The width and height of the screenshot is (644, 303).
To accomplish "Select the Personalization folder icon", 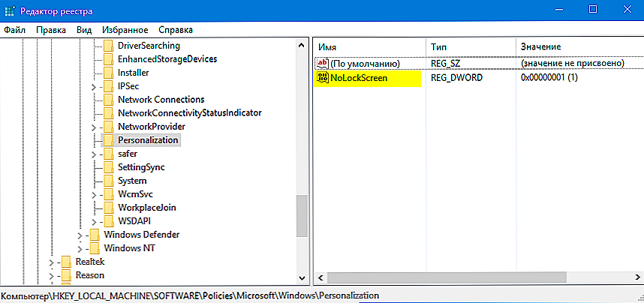I will click(108, 140).
